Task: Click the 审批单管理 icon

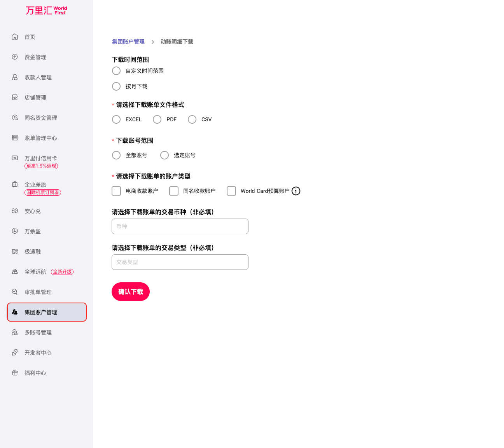Action: point(15,292)
